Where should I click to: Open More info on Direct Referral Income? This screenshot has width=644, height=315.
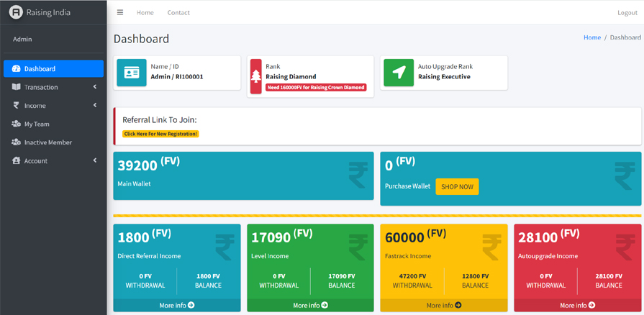[x=177, y=306]
